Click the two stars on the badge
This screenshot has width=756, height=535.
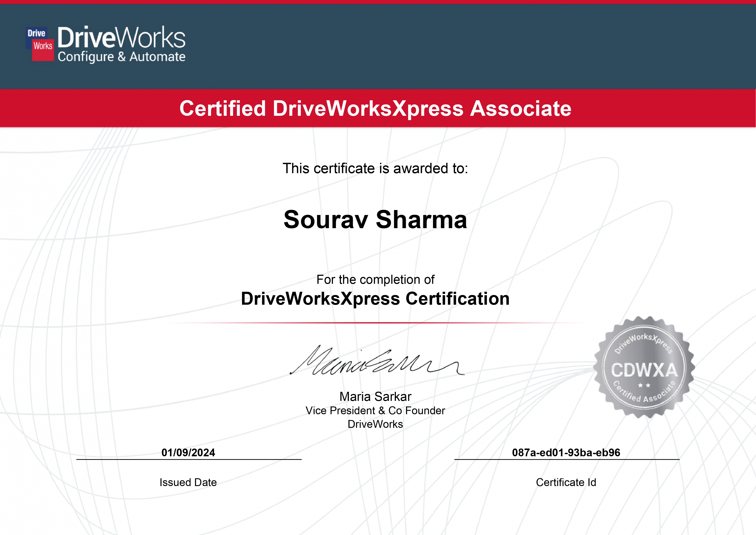644,385
